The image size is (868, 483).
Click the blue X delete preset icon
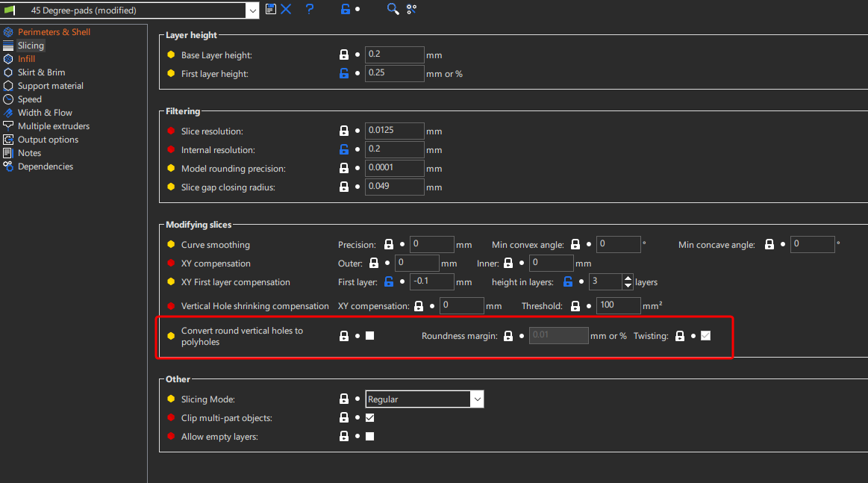(286, 9)
